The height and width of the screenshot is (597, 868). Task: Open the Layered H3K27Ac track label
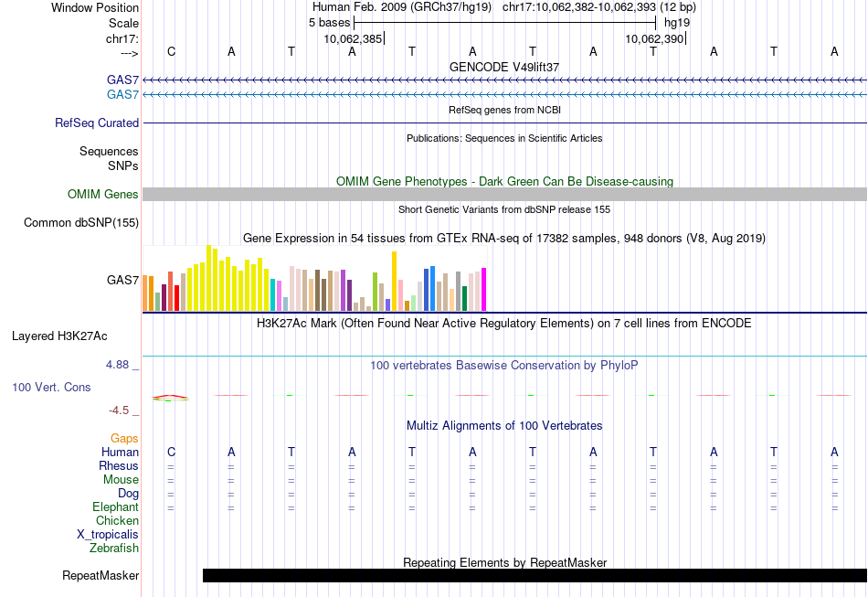59,336
